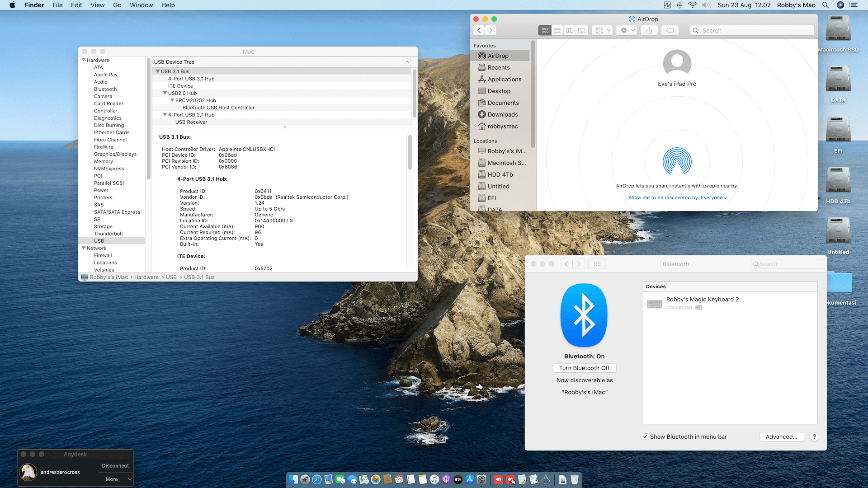The width and height of the screenshot is (868, 488).
Task: Open the View menu
Action: 97,5
